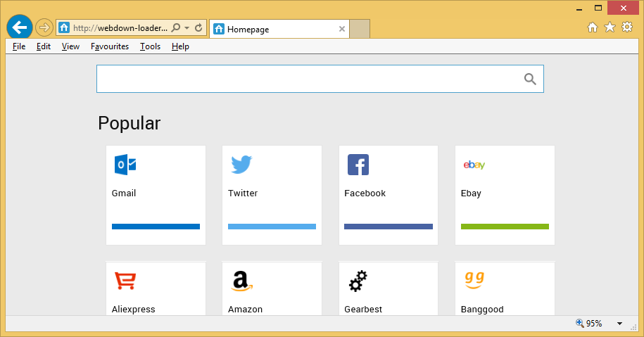Click the blue bar on Gmail tile
This screenshot has width=644, height=337.
pos(156,227)
